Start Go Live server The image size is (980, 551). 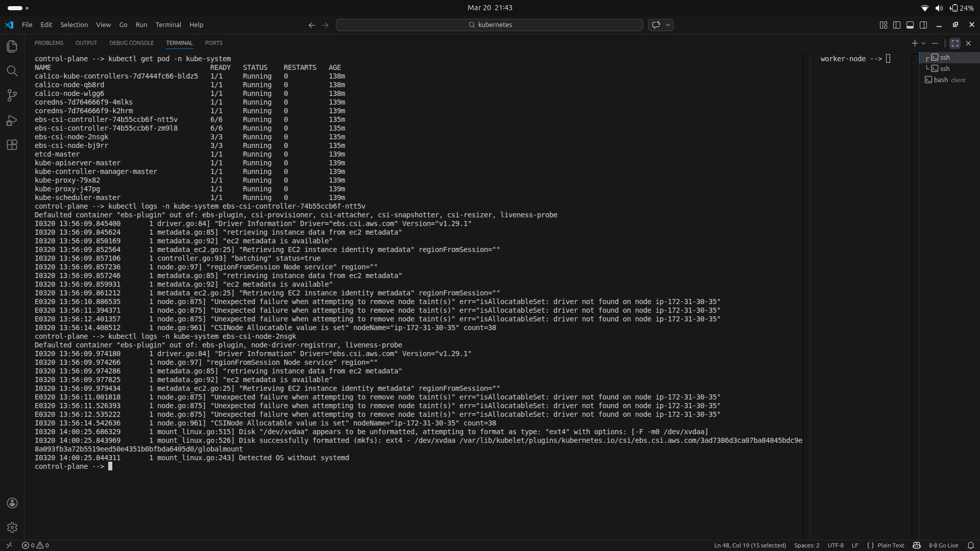pyautogui.click(x=944, y=545)
